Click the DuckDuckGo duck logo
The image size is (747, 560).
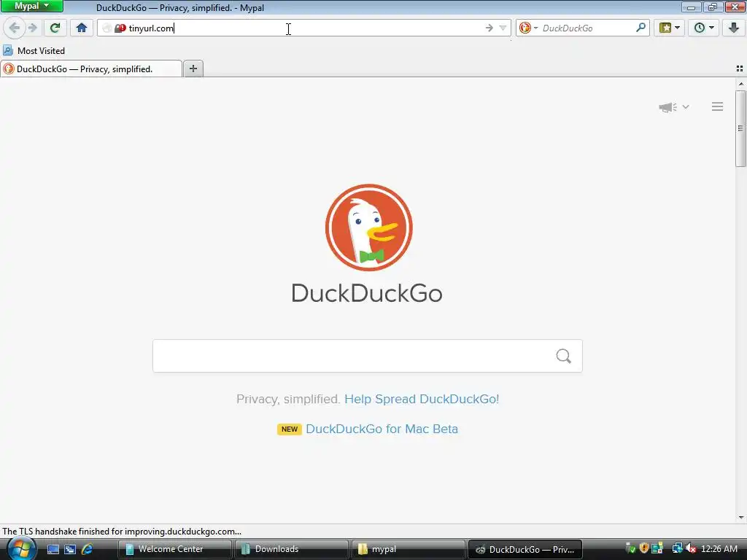coord(368,227)
